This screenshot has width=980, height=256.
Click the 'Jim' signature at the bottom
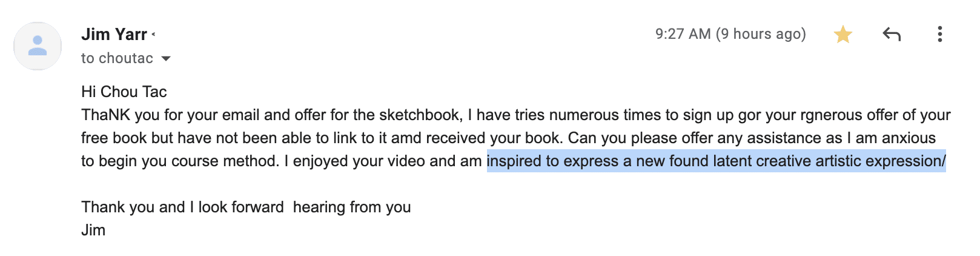[93, 230]
